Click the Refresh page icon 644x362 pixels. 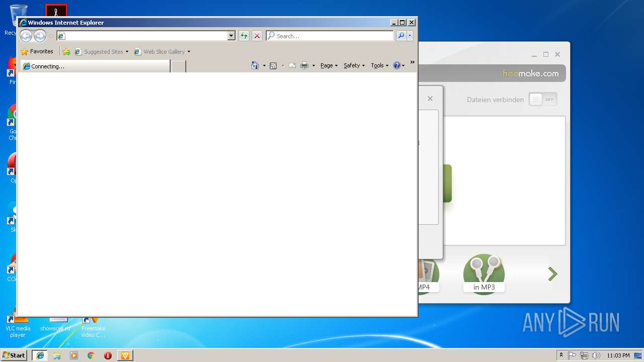(x=244, y=36)
